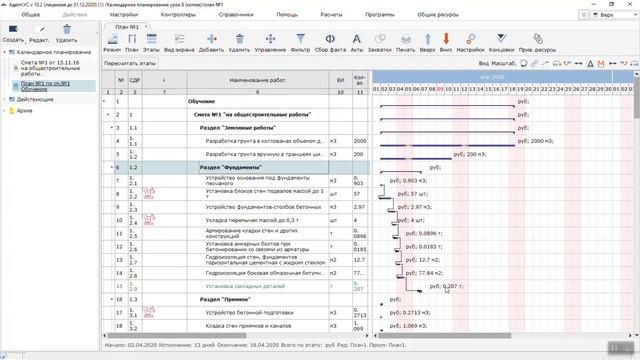Viewport: 640px width, 360px height.
Task: Click the Добавить plus icon
Action: (211, 40)
